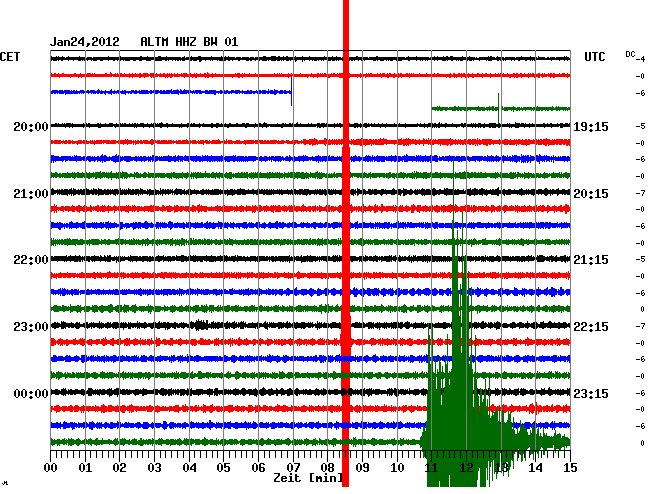This screenshot has height=494, width=650.
Task: Select the "21:00" CET time label
Action: click(31, 194)
